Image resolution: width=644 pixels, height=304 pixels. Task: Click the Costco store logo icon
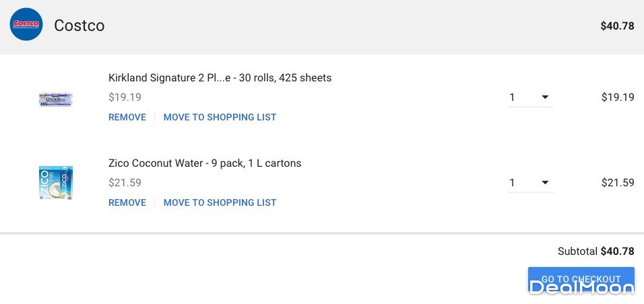[26, 26]
